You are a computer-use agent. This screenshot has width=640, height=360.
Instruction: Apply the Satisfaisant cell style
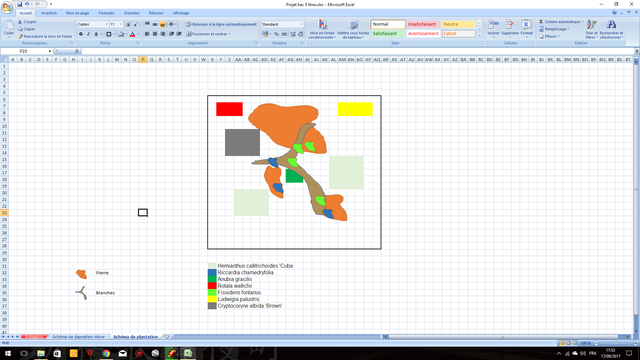point(388,33)
